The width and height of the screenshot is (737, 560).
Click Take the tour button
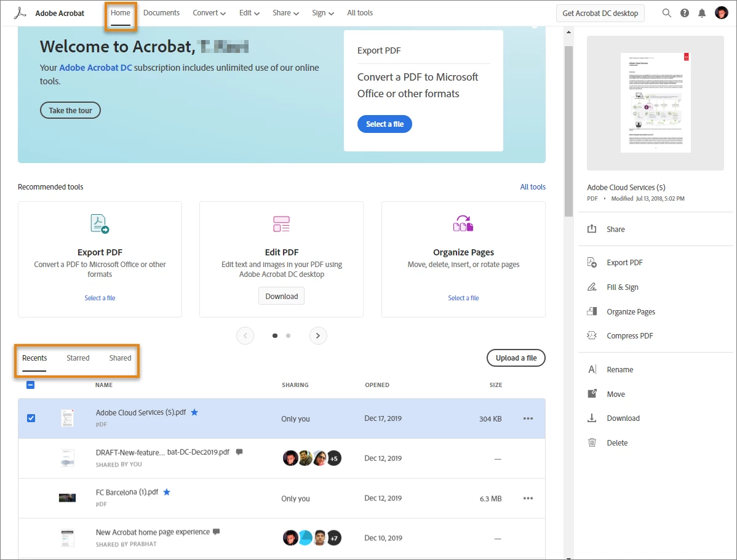(x=71, y=111)
